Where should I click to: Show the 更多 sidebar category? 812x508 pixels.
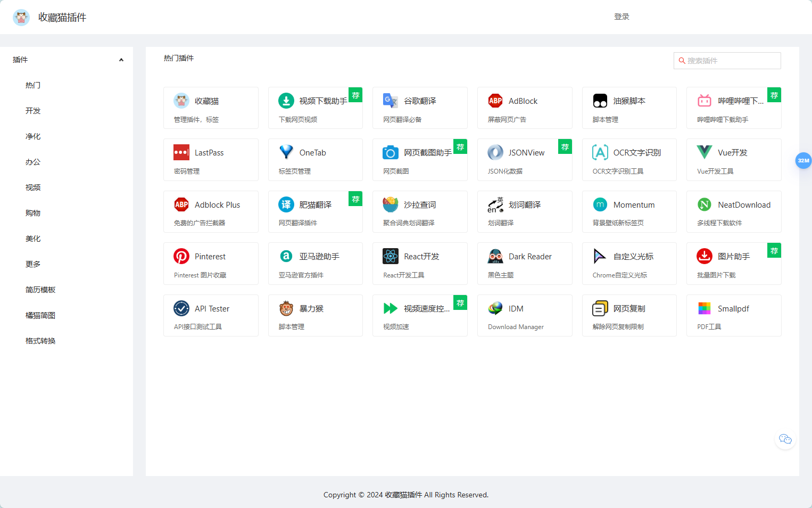(33, 264)
